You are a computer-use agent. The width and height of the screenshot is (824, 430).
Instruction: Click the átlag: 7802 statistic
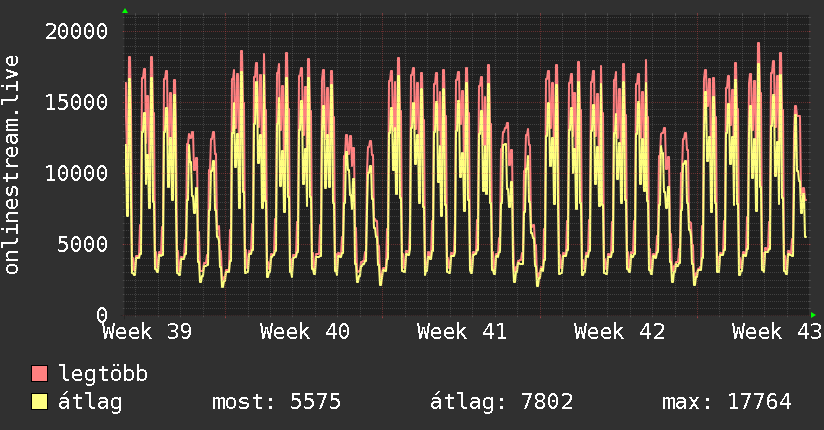[x=501, y=402]
